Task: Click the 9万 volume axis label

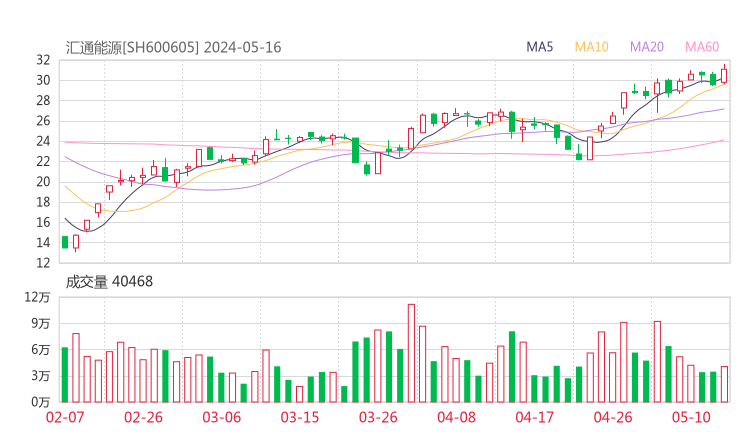Action: click(x=41, y=323)
